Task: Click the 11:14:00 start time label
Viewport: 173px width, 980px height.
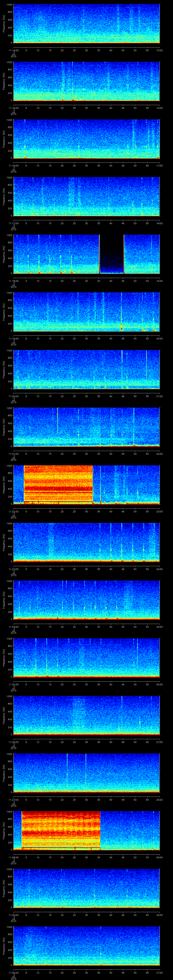Action: (x=13, y=50)
